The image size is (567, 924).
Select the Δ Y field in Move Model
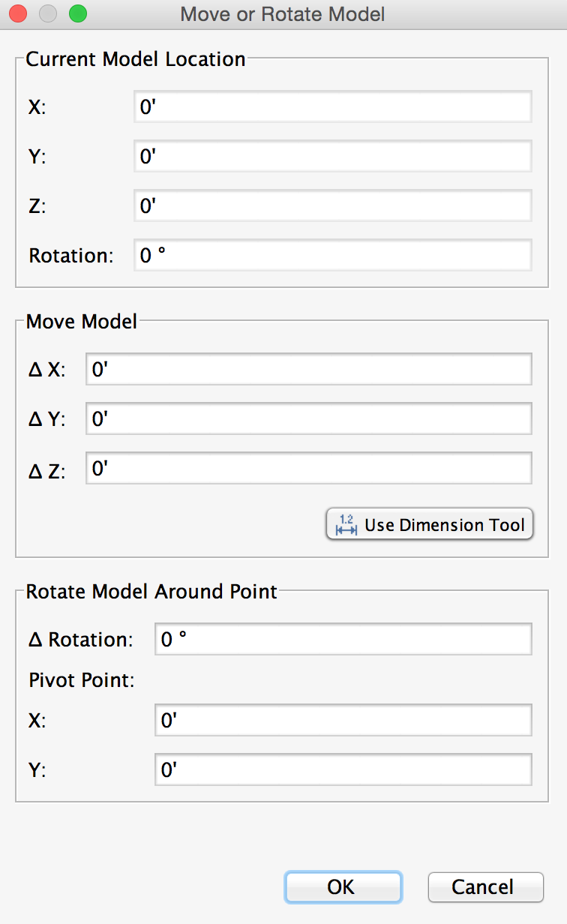coord(308,418)
